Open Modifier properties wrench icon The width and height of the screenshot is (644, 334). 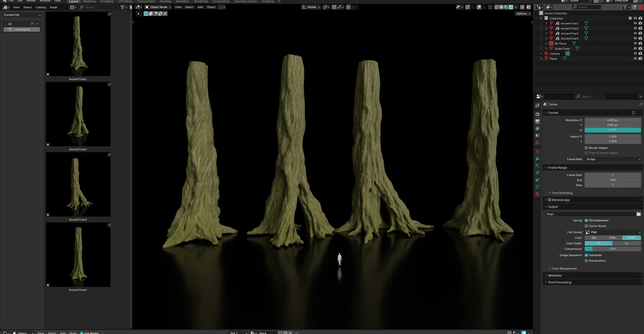click(537, 159)
